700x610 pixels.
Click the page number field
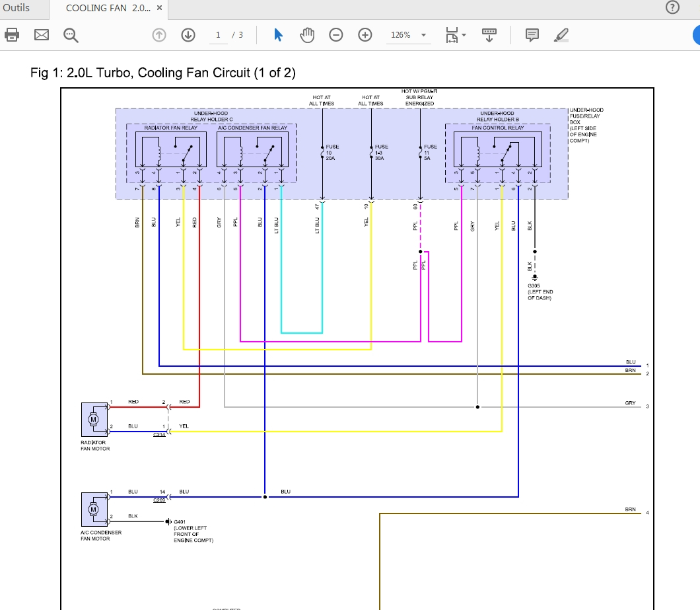click(x=219, y=35)
